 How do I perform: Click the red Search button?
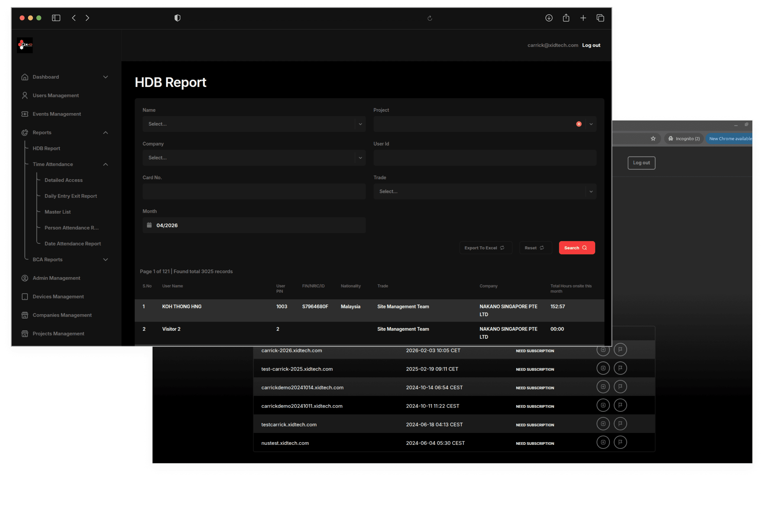577,248
